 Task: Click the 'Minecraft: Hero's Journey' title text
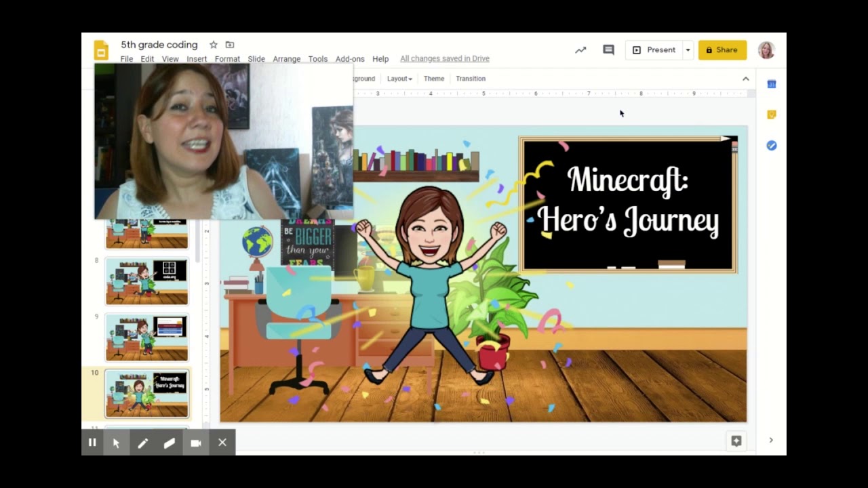coord(628,201)
